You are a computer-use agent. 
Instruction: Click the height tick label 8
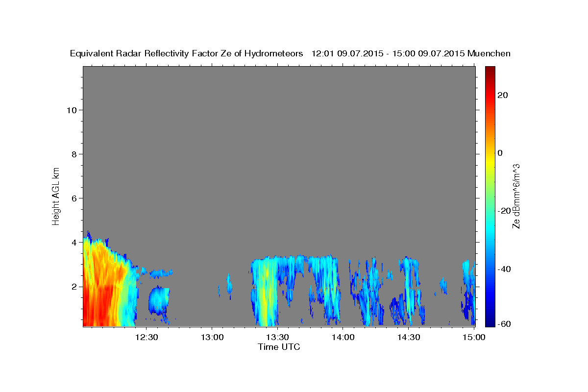pyautogui.click(x=74, y=154)
